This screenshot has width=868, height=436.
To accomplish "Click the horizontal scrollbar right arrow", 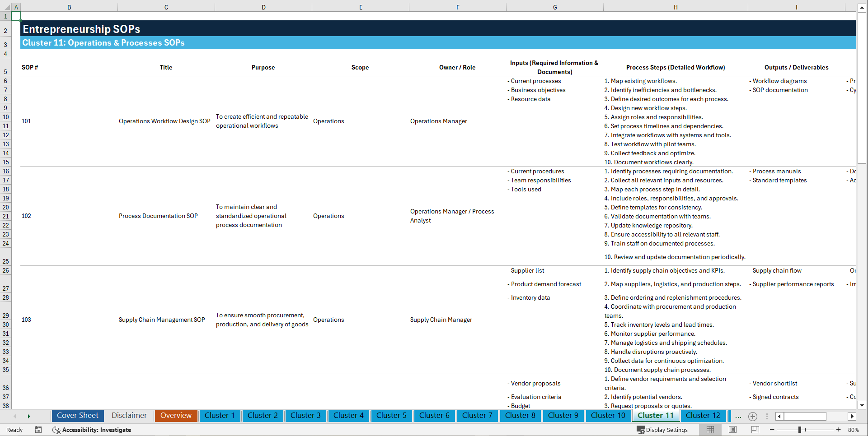I will 852,416.
